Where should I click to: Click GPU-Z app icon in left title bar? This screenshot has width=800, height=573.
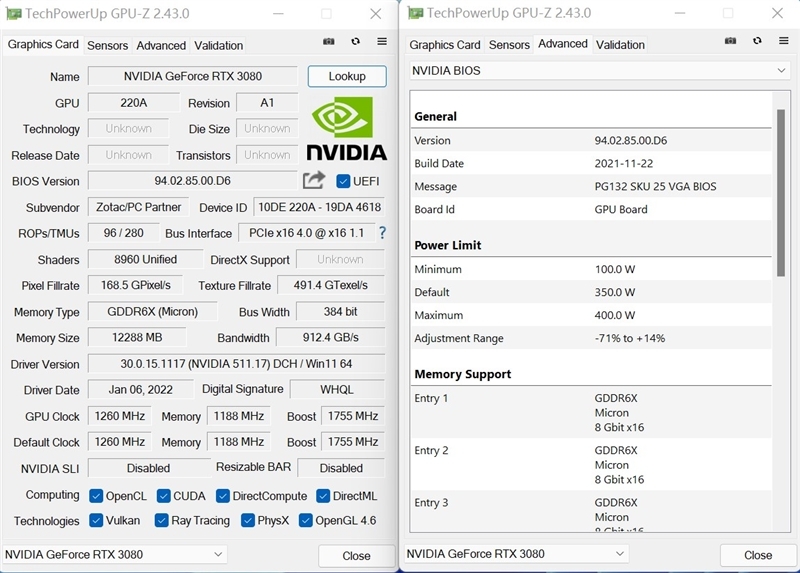pos(13,13)
